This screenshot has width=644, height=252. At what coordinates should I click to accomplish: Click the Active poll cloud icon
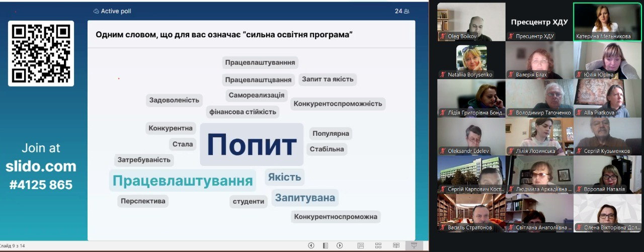click(x=96, y=11)
